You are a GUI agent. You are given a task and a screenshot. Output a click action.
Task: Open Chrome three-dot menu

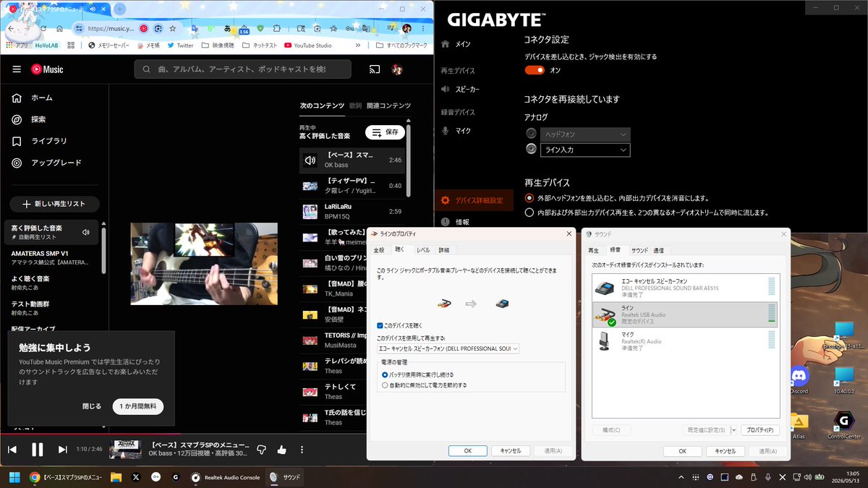(422, 29)
